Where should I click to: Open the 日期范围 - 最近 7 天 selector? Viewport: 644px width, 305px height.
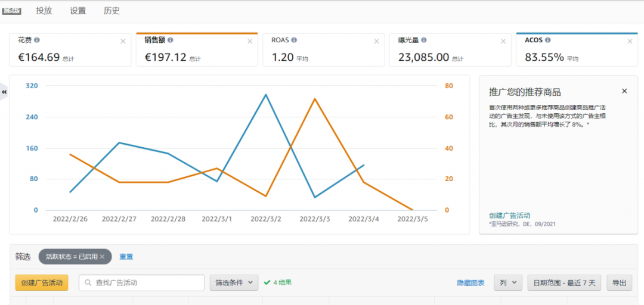point(564,282)
